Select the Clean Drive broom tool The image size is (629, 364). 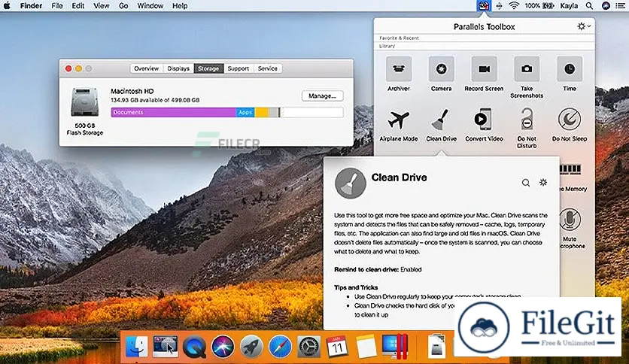click(441, 120)
